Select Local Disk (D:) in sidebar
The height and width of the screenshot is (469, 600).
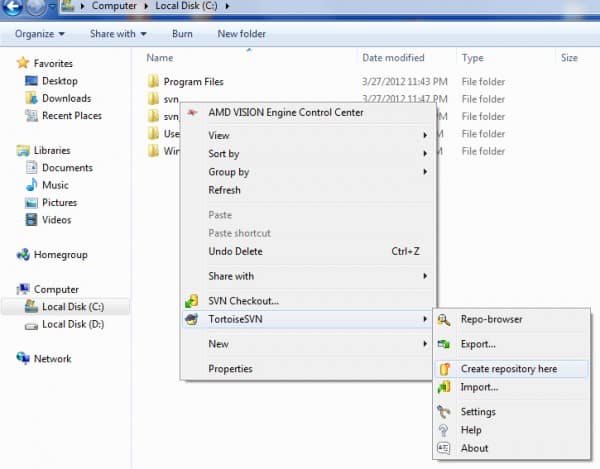click(71, 324)
